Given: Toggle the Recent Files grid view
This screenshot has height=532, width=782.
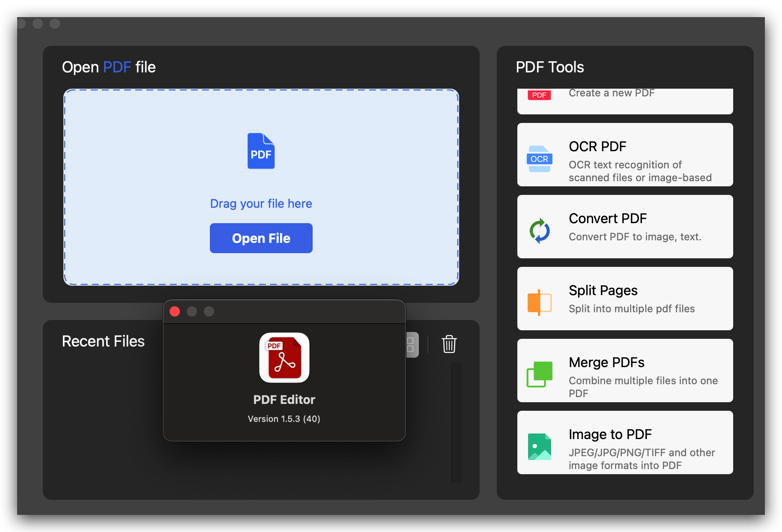Looking at the screenshot, I should click(412, 344).
